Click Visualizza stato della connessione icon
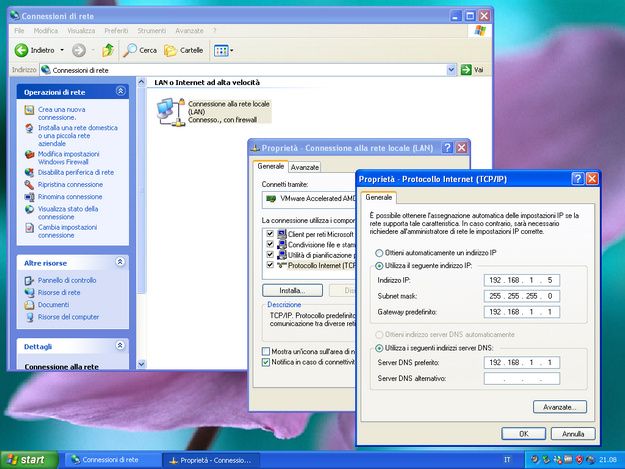Screen dimensions: 625x469 (29, 209)
